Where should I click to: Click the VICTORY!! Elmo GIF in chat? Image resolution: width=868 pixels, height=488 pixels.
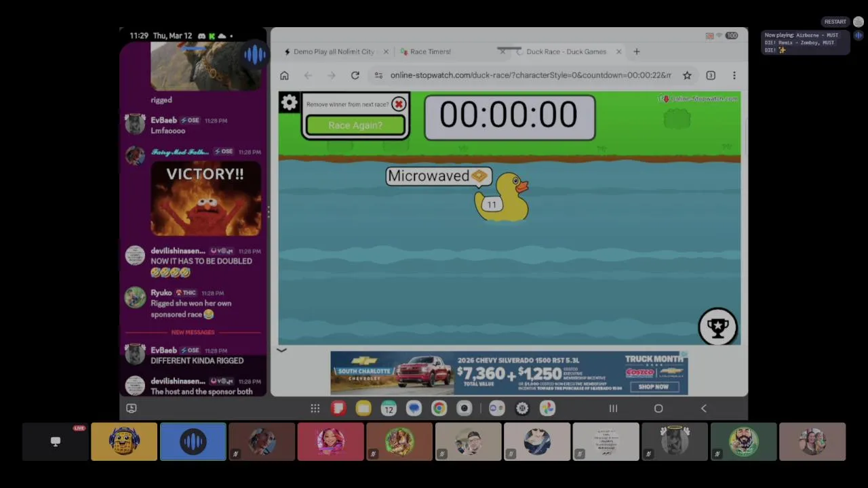coord(205,199)
